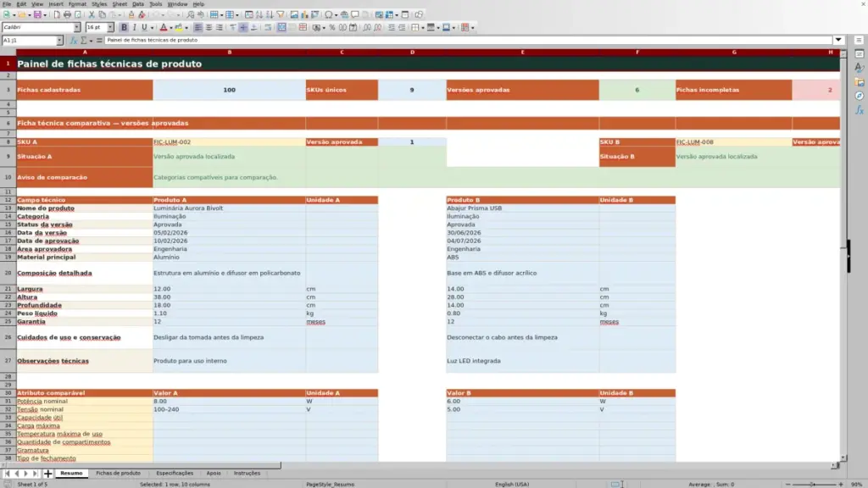Click the next sheet navigation arrow

tap(26, 474)
